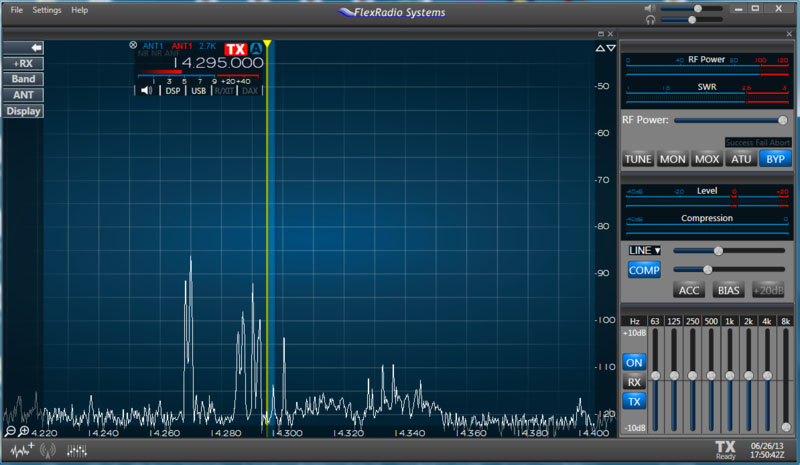Maximize panadapter panel with small square icon
Image resolution: width=800 pixels, height=465 pixels.
(601, 34)
